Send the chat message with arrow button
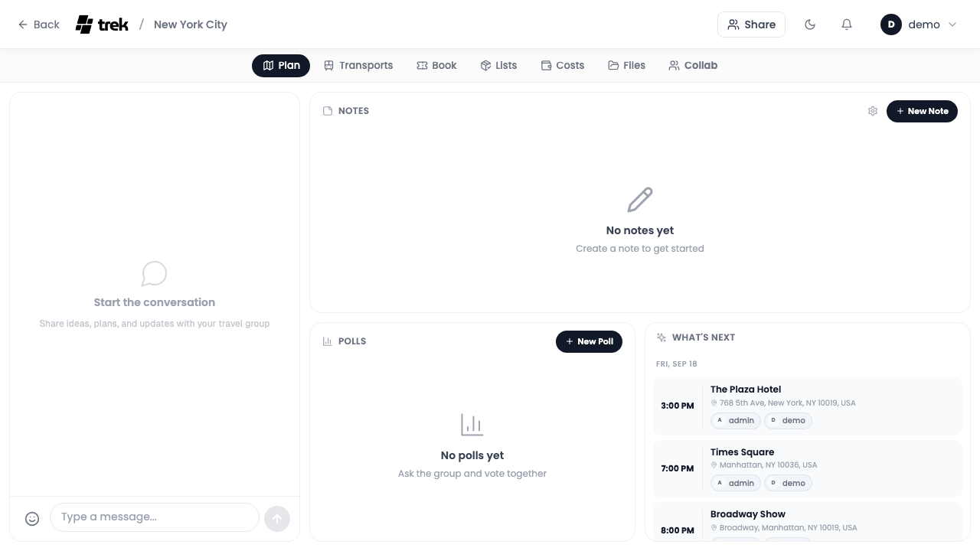The width and height of the screenshot is (980, 551). [x=277, y=519]
